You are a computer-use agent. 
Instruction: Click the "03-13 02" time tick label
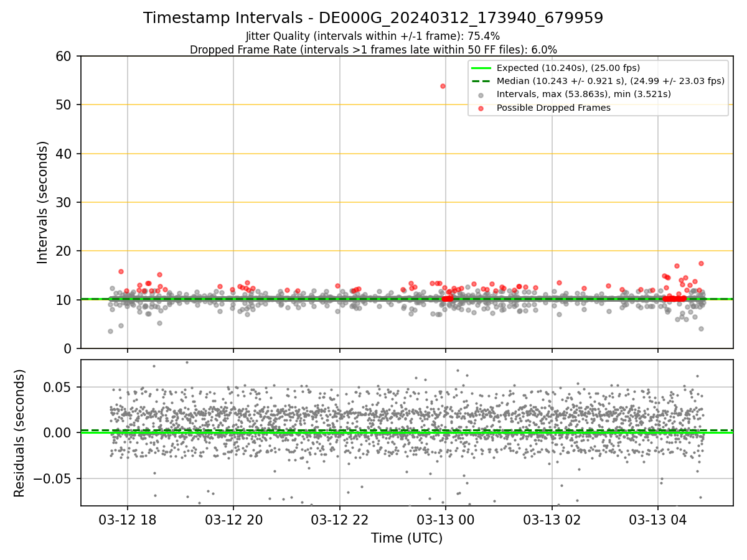552,520
